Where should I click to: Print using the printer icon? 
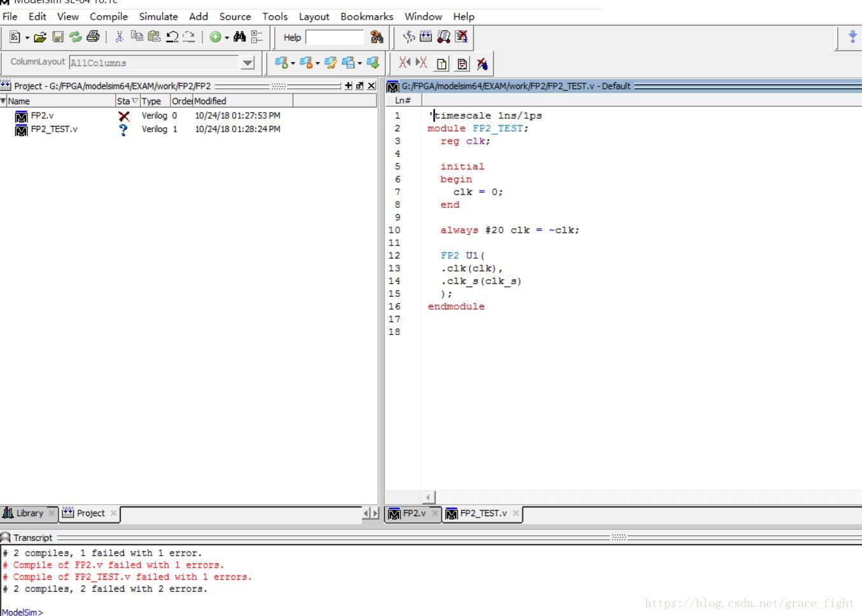pos(93,37)
